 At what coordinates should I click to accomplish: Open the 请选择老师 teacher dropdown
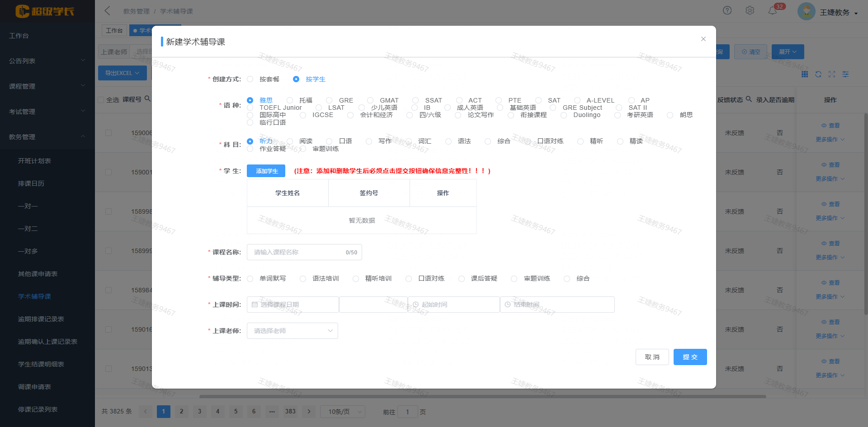pos(292,331)
